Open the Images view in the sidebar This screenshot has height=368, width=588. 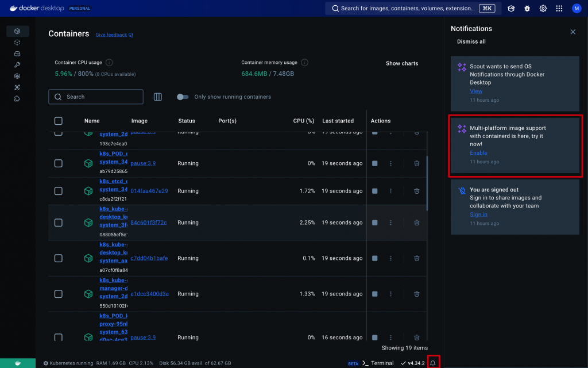17,43
